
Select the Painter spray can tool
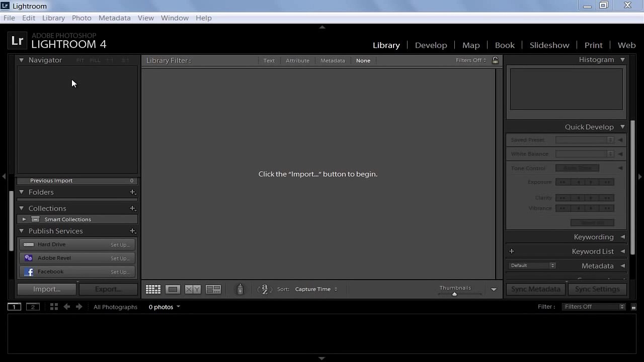tap(240, 289)
